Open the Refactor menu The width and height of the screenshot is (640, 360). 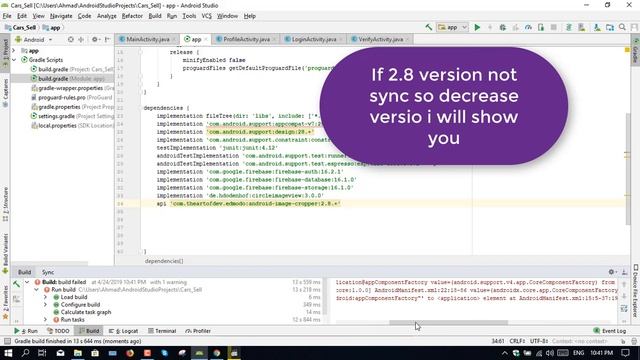pyautogui.click(x=132, y=16)
